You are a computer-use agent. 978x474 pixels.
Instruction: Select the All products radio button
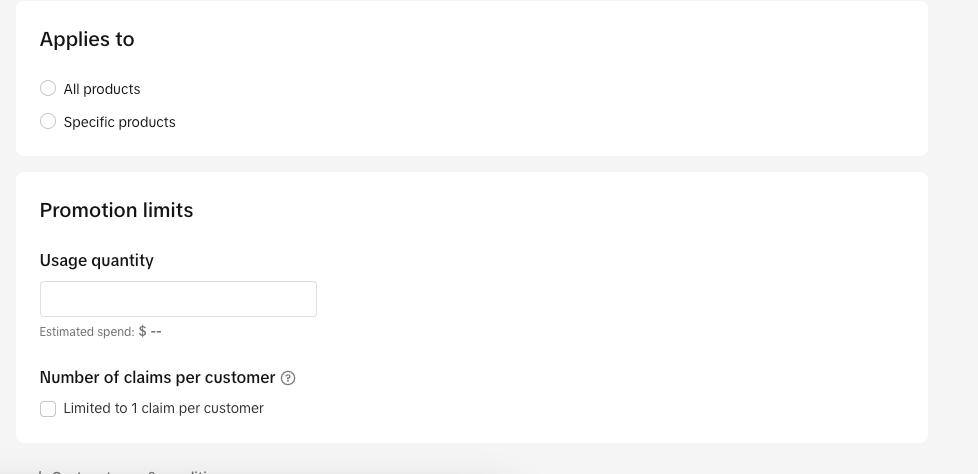[x=48, y=89]
